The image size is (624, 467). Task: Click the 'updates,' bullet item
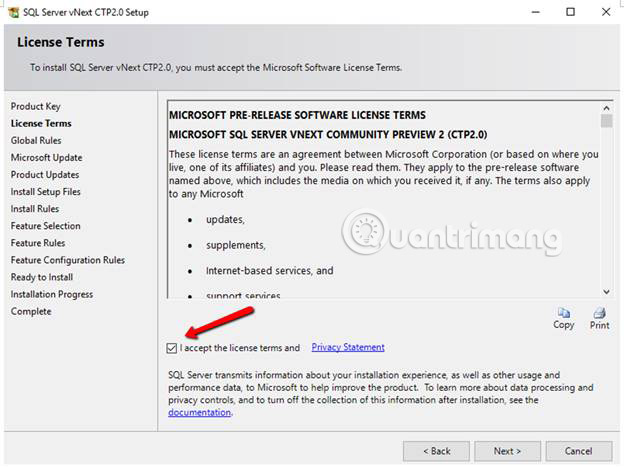pyautogui.click(x=225, y=220)
